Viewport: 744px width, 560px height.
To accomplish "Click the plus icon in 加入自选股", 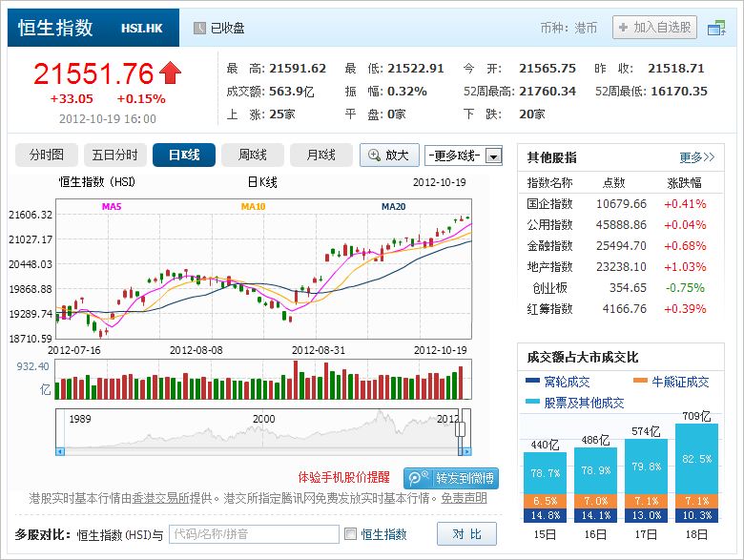I will pyautogui.click(x=624, y=28).
